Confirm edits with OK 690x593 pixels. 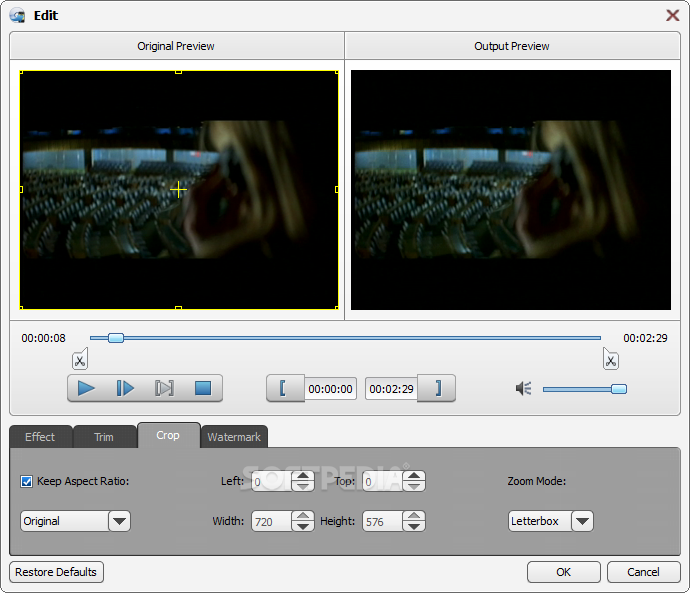click(564, 572)
